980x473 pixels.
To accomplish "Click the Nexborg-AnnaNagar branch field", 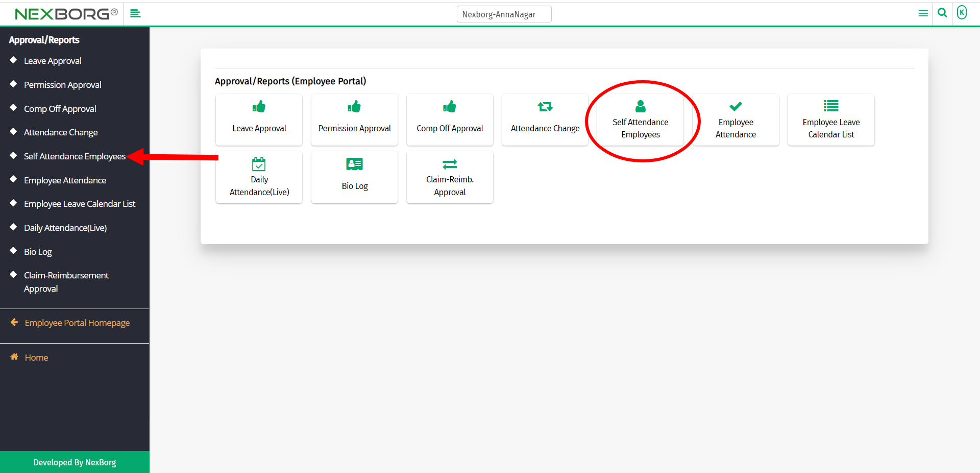I will 504,14.
